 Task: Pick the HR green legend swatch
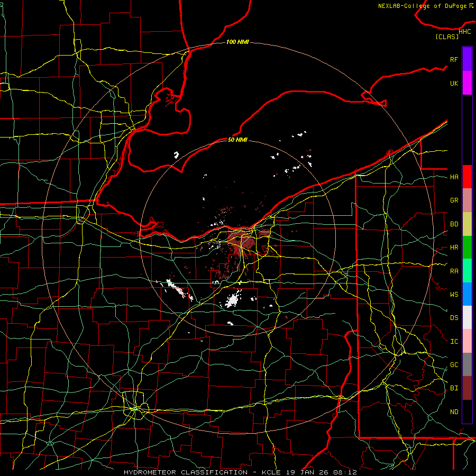tap(467, 247)
